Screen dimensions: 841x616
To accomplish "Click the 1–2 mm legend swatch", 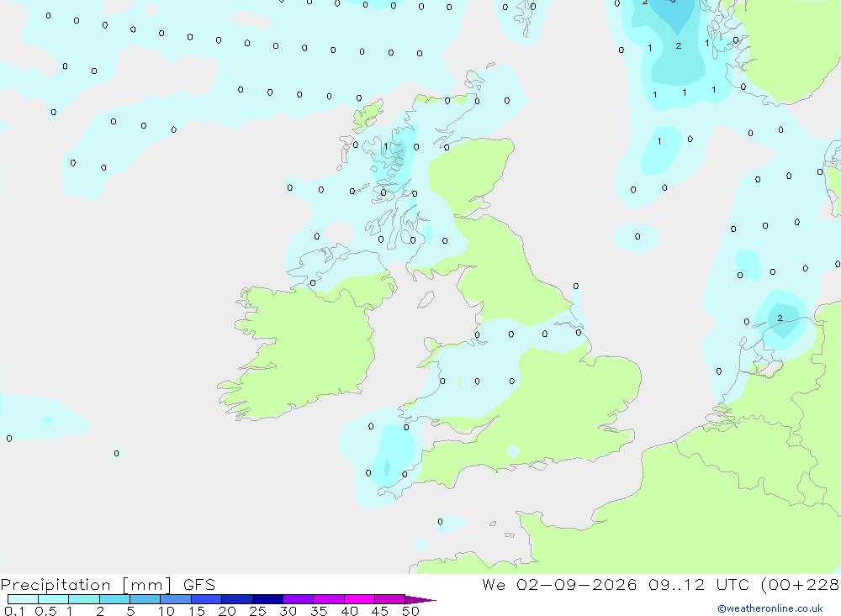I will (x=84, y=599).
